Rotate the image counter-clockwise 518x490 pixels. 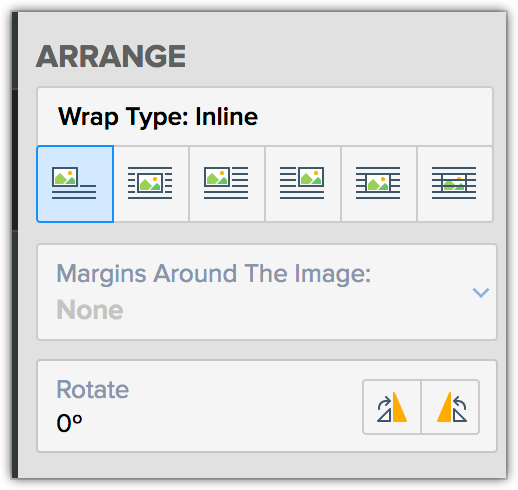click(x=450, y=407)
